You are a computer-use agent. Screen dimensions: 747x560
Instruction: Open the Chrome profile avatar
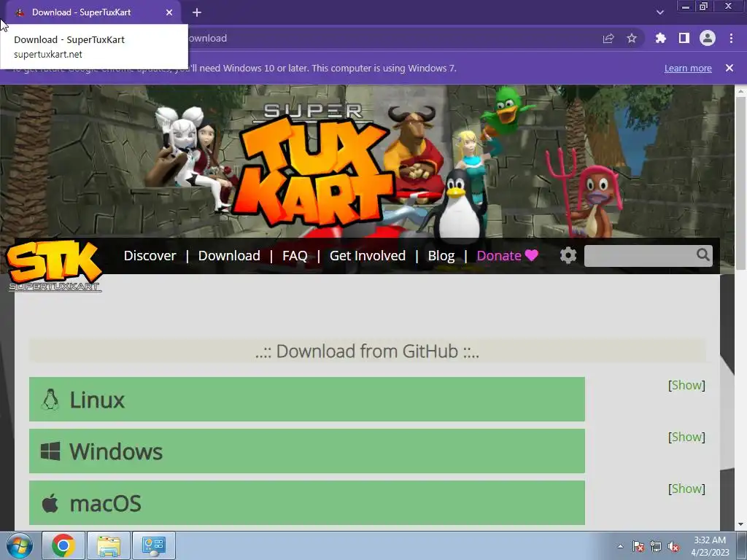pyautogui.click(x=708, y=38)
